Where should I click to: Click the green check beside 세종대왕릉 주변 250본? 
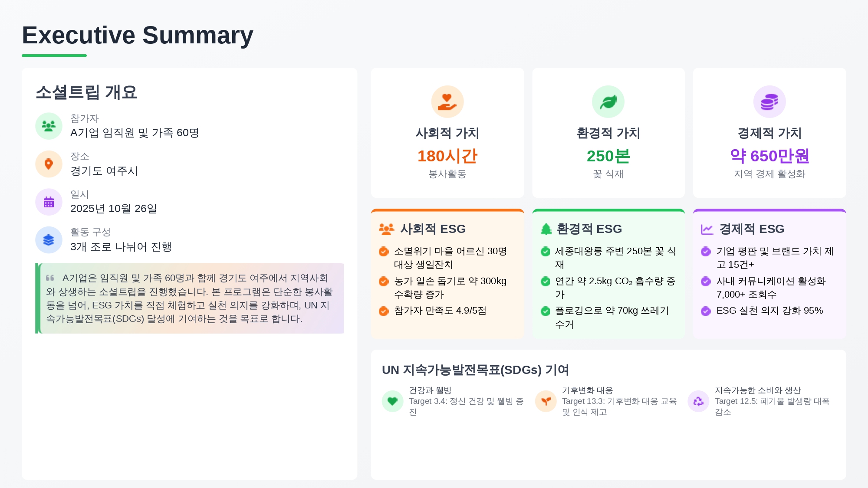tap(546, 252)
